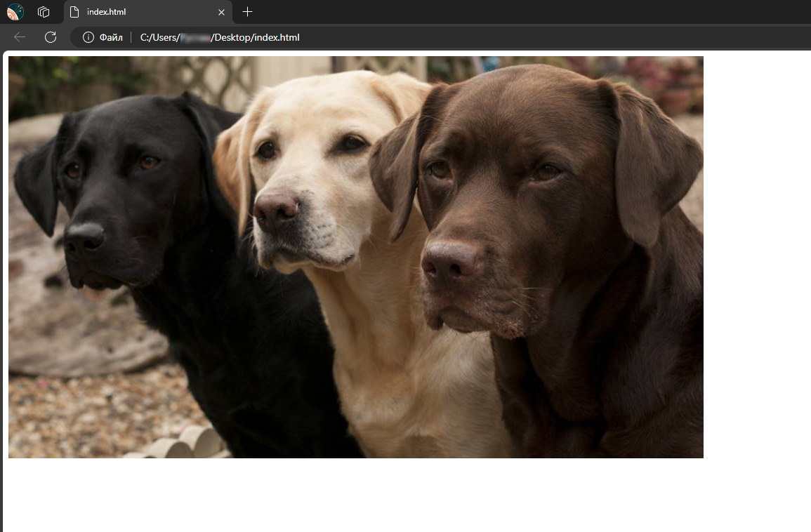811x532 pixels.
Task: Refresh the current page
Action: (x=51, y=37)
